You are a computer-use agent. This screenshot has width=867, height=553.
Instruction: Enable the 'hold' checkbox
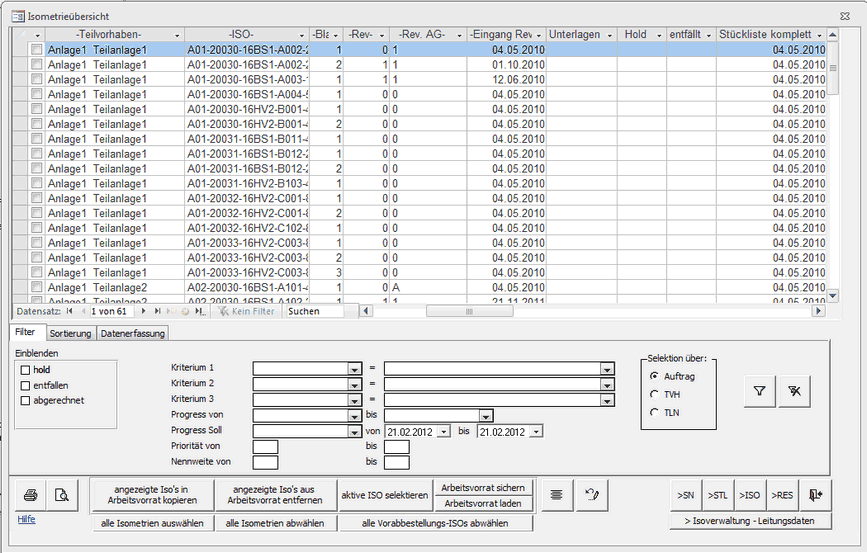click(25, 370)
